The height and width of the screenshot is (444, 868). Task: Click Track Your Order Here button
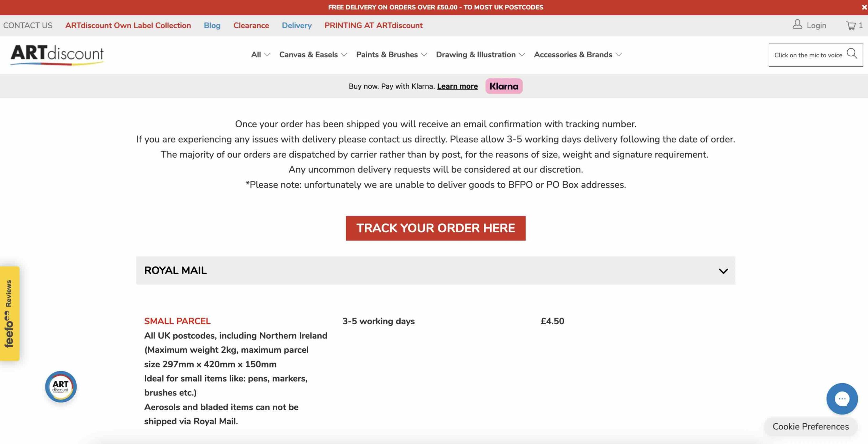435,228
